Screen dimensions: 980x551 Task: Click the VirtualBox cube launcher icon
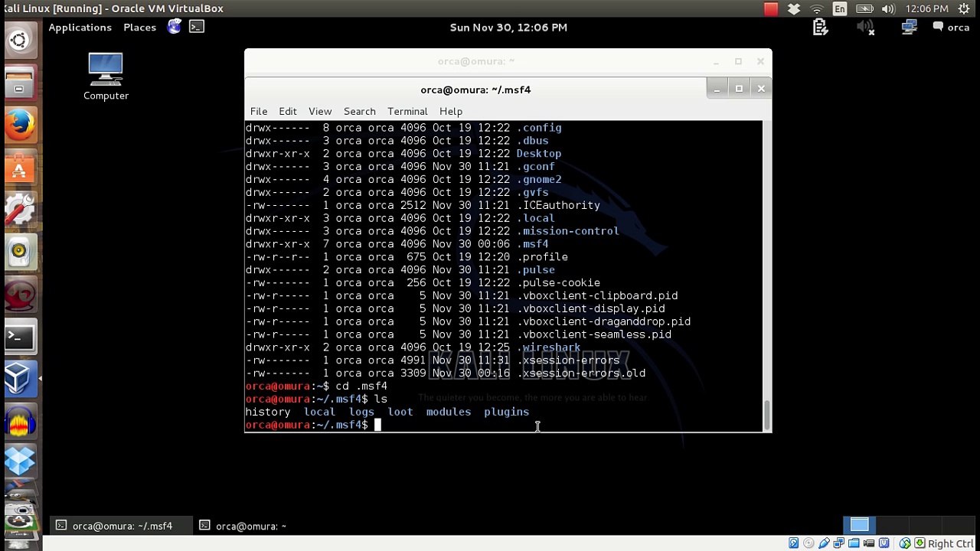[x=19, y=378]
